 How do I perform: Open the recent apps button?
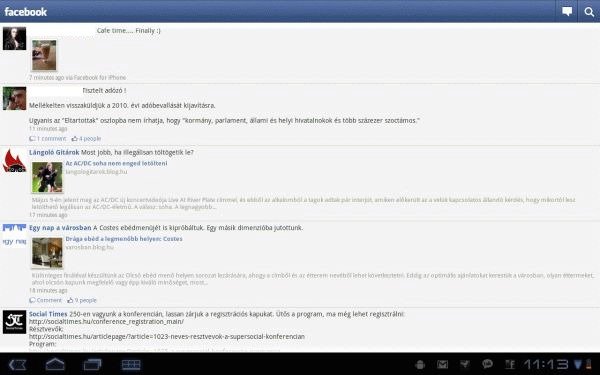93,364
